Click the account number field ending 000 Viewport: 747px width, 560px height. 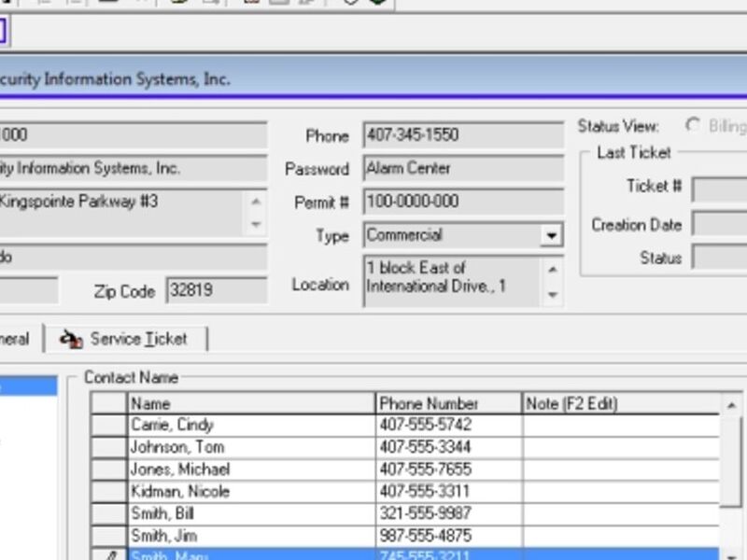[x=134, y=135]
